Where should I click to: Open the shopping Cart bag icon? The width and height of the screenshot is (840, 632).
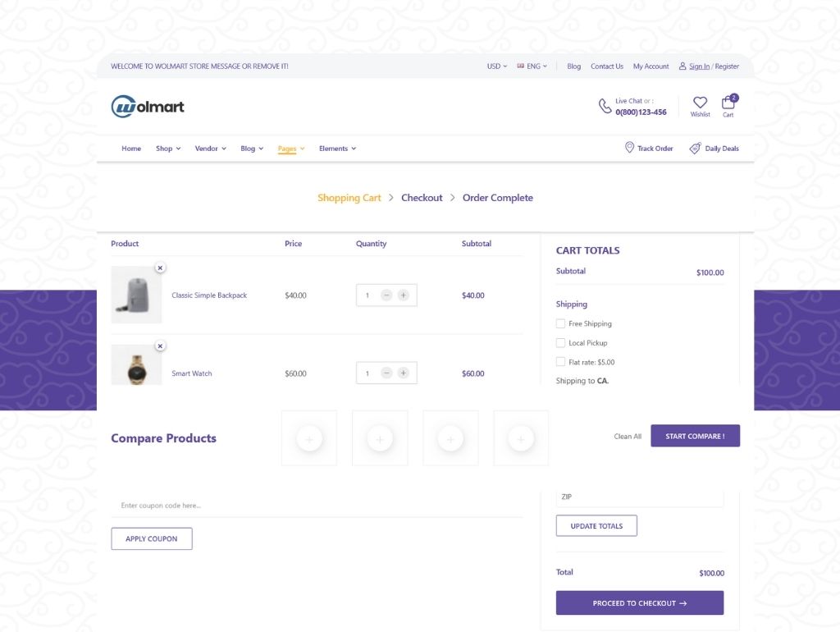pos(728,103)
